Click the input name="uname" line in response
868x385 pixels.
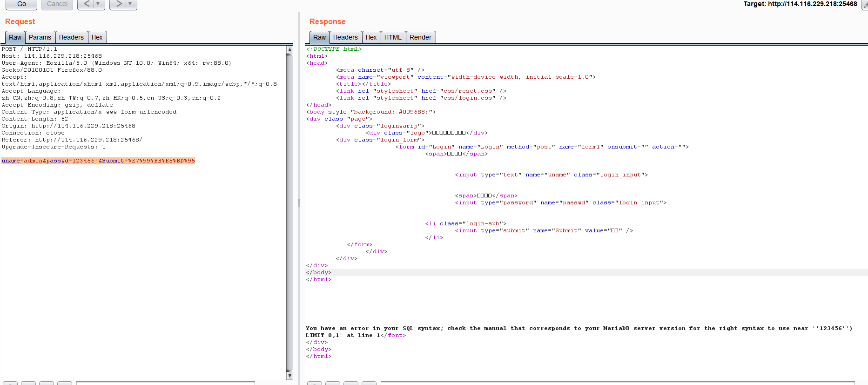pyautogui.click(x=552, y=175)
